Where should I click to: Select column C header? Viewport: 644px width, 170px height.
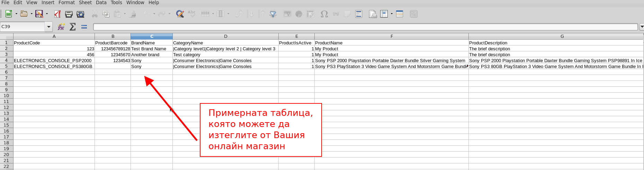tap(152, 36)
